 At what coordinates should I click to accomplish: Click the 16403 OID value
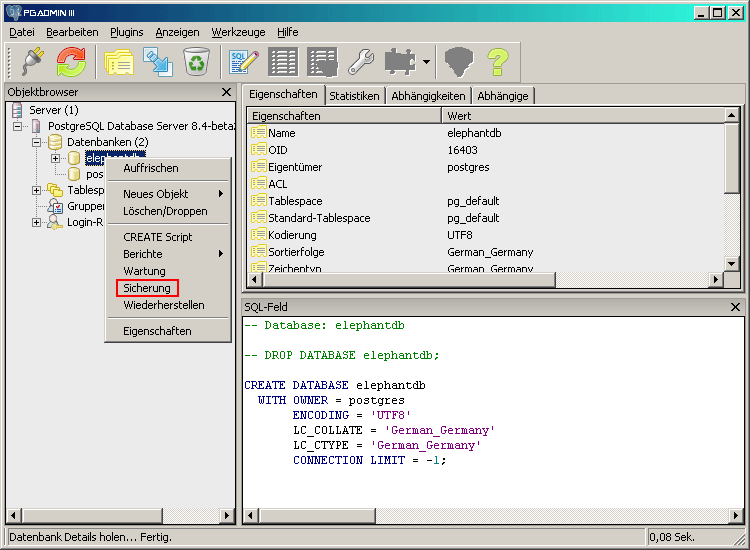pos(462,150)
